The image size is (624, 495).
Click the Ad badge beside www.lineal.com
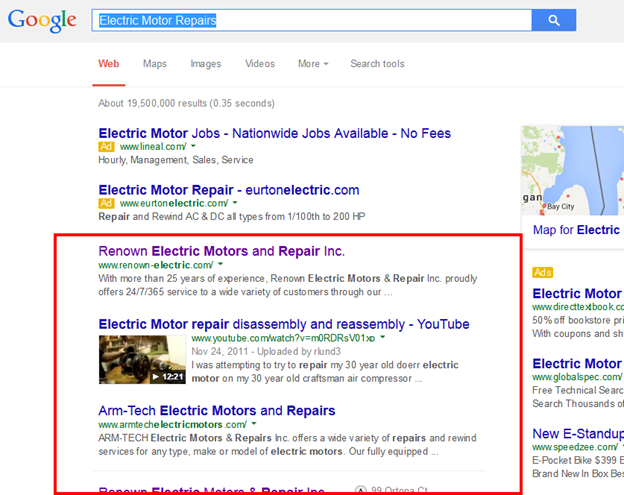[x=106, y=146]
